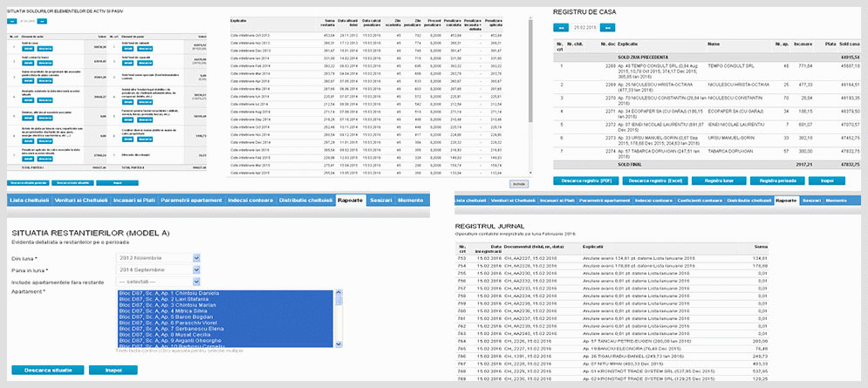Image resolution: width=868 pixels, height=388 pixels.
Task: Click Inchide button below penalty table
Action: pyautogui.click(x=520, y=185)
